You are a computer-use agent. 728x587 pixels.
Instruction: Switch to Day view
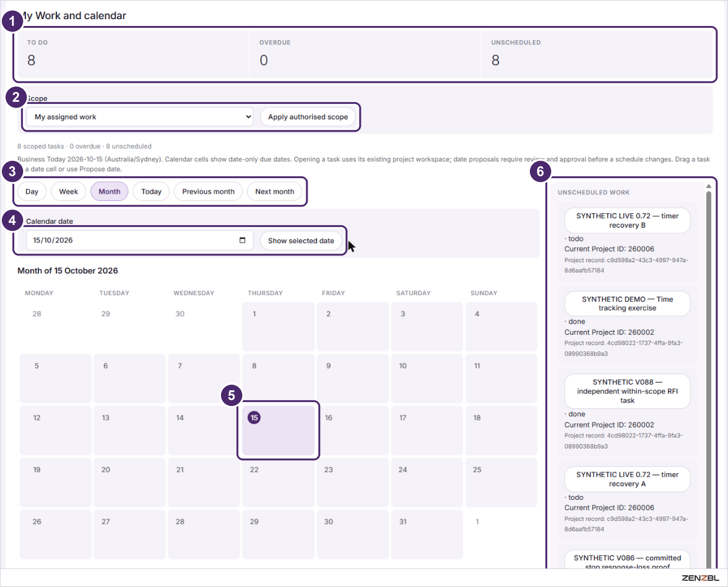32,191
